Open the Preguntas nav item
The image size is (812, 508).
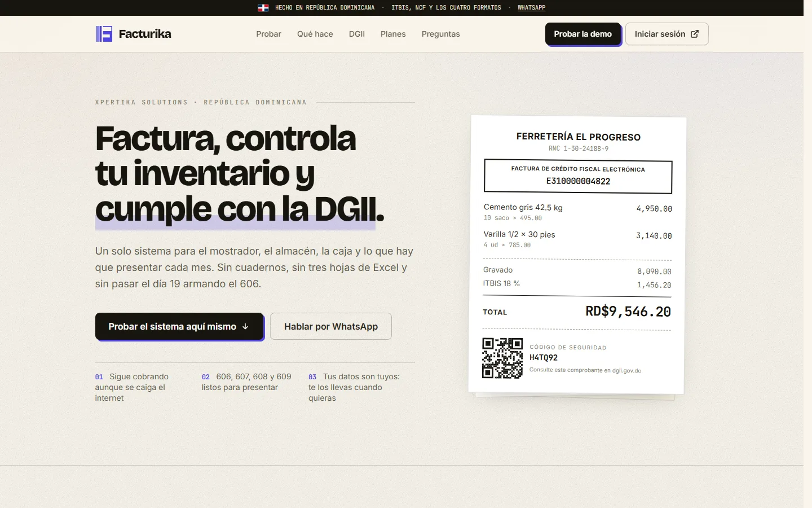point(441,34)
